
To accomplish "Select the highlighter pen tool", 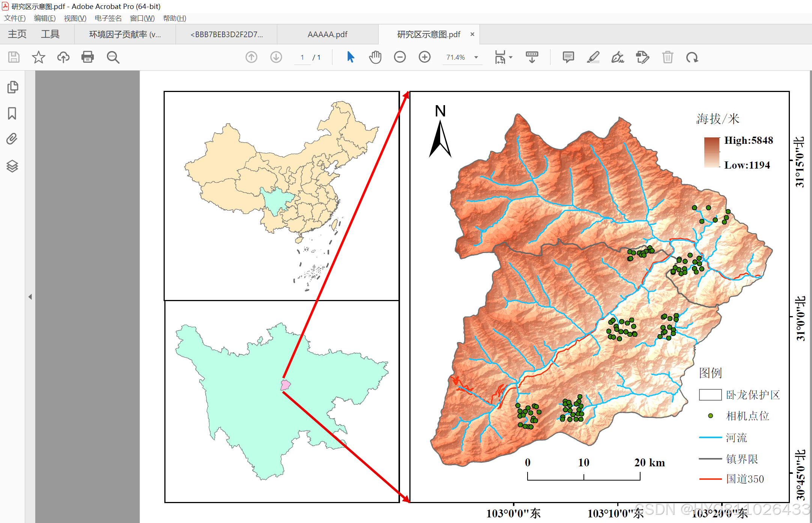I will (593, 57).
